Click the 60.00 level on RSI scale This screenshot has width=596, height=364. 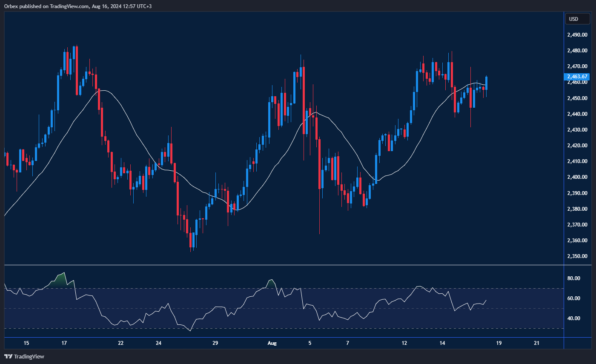point(574,298)
